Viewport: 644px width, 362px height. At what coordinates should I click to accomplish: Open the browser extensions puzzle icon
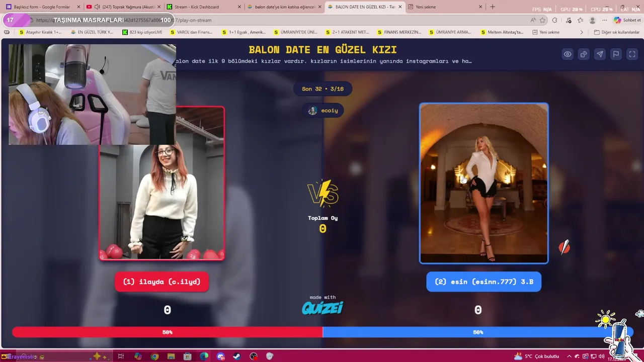pos(554,20)
